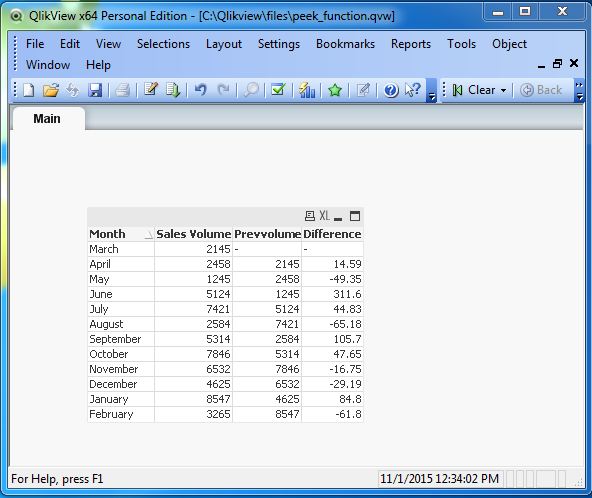This screenshot has height=498, width=592.
Task: Open the Layout menu
Action: 224,44
